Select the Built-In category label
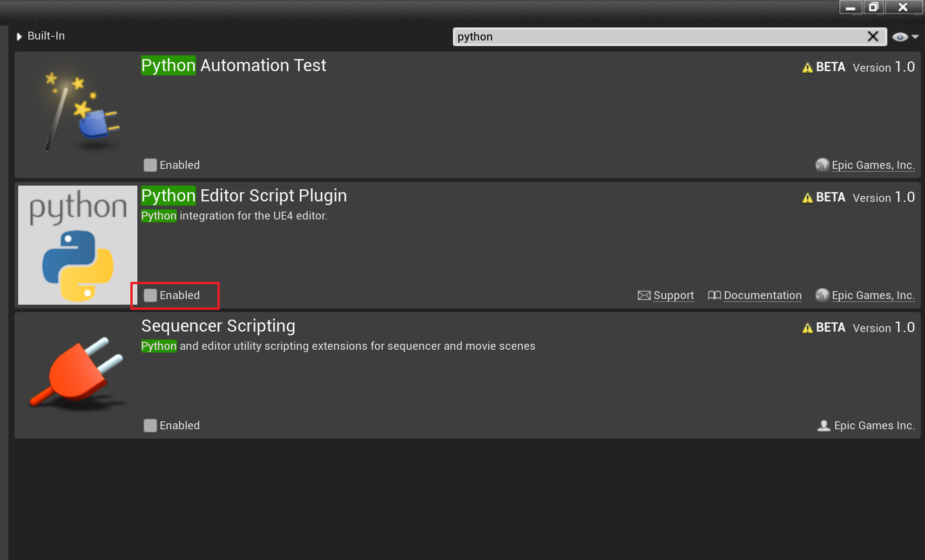This screenshot has width=925, height=560. click(x=46, y=36)
